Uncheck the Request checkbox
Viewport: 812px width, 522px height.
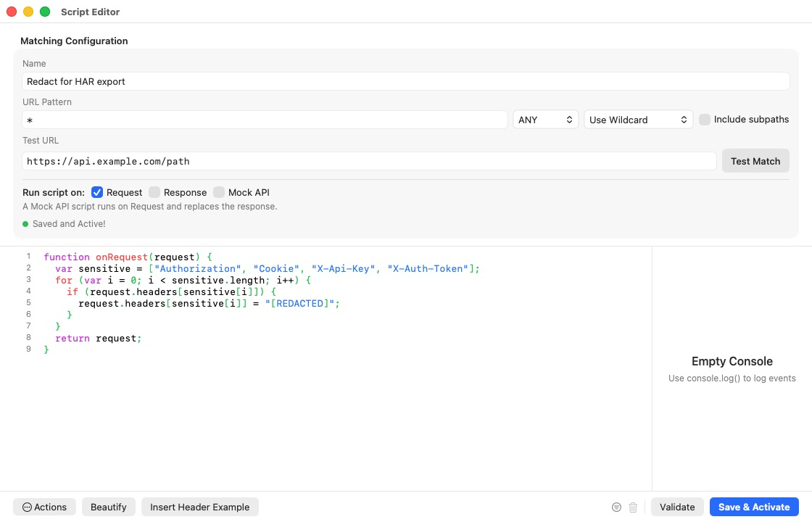point(97,192)
